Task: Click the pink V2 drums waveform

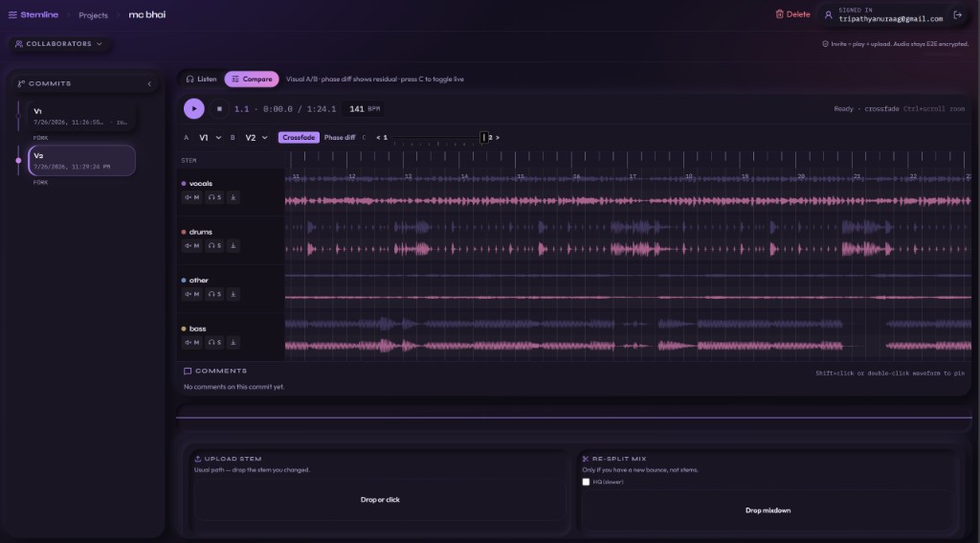Action: coord(628,249)
